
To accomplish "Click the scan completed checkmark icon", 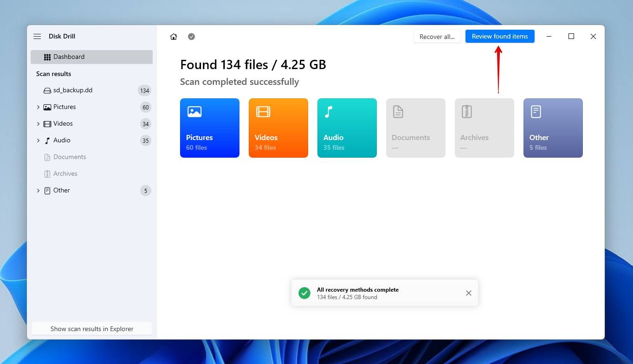I will tap(191, 36).
